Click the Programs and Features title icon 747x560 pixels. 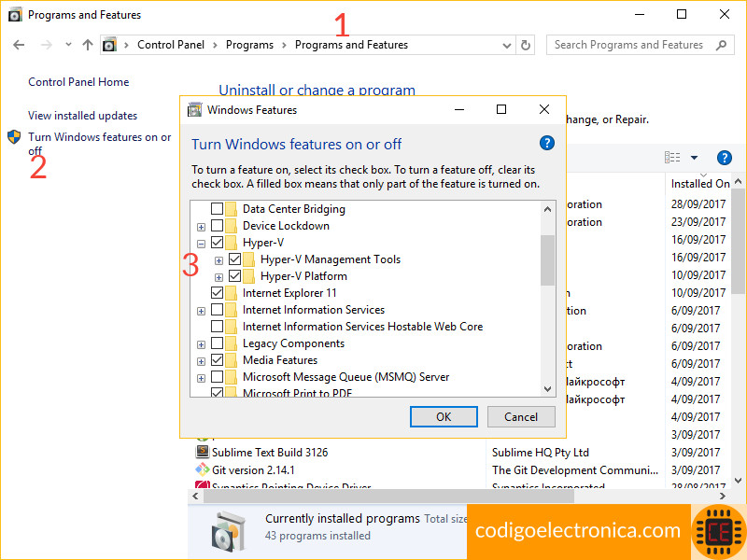(x=15, y=15)
